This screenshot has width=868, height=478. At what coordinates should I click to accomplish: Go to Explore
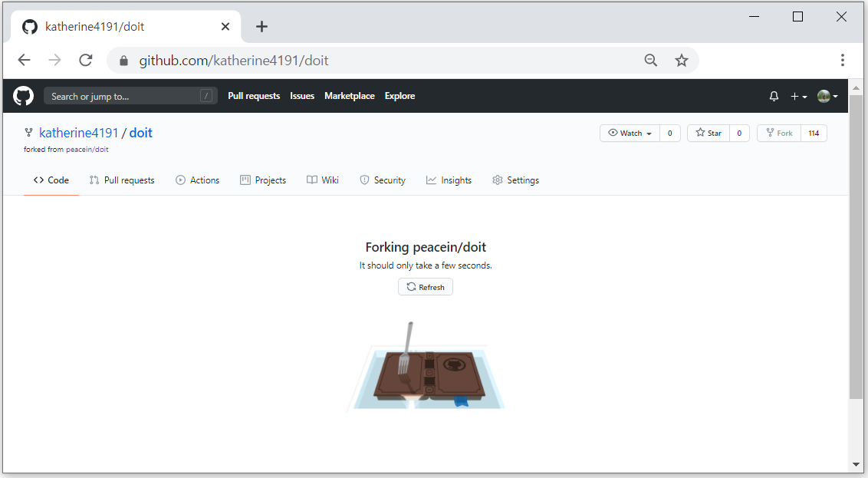point(399,96)
